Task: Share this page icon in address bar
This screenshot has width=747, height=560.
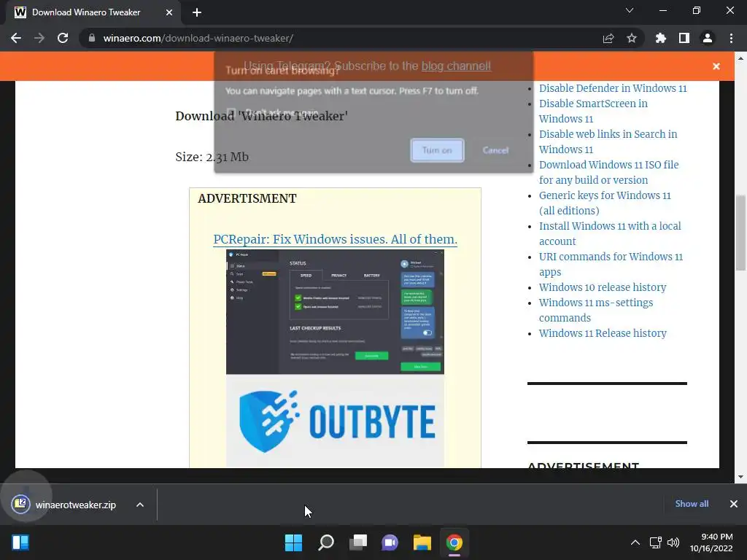Action: point(608,38)
